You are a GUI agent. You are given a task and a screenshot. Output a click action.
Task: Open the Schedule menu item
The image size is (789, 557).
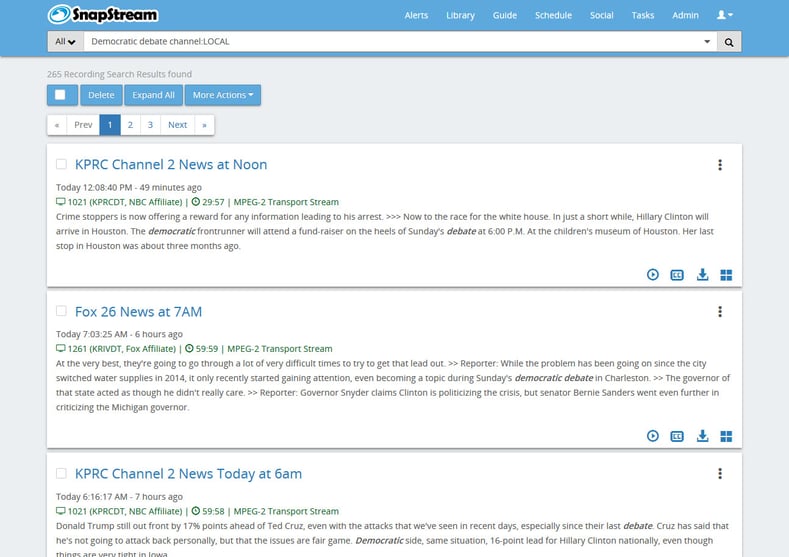click(x=553, y=15)
